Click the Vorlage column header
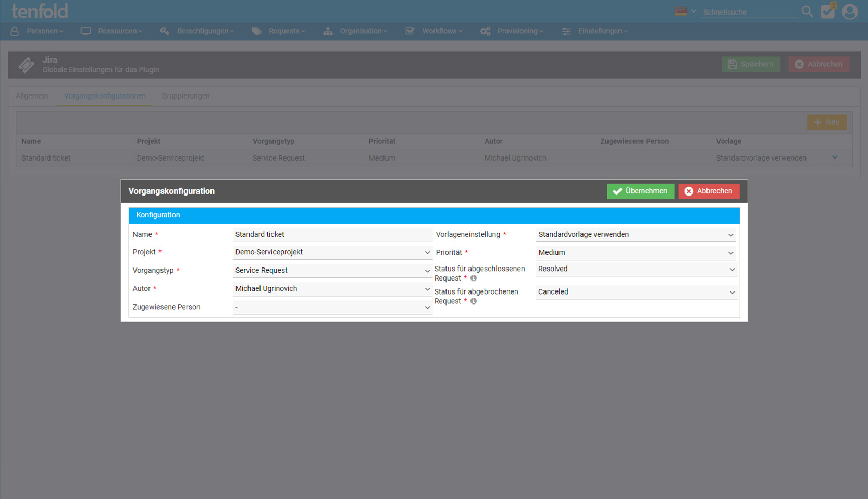The image size is (868, 499). click(x=728, y=141)
